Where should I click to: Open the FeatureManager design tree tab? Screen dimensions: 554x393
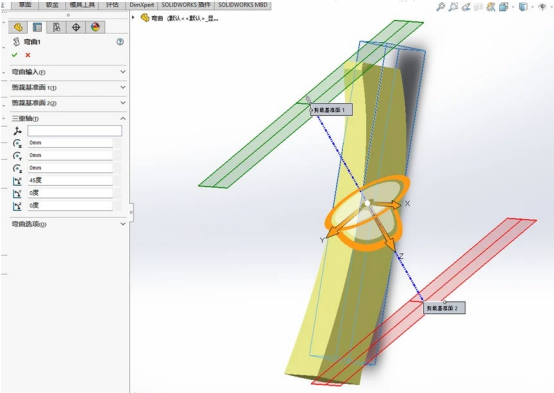18,27
